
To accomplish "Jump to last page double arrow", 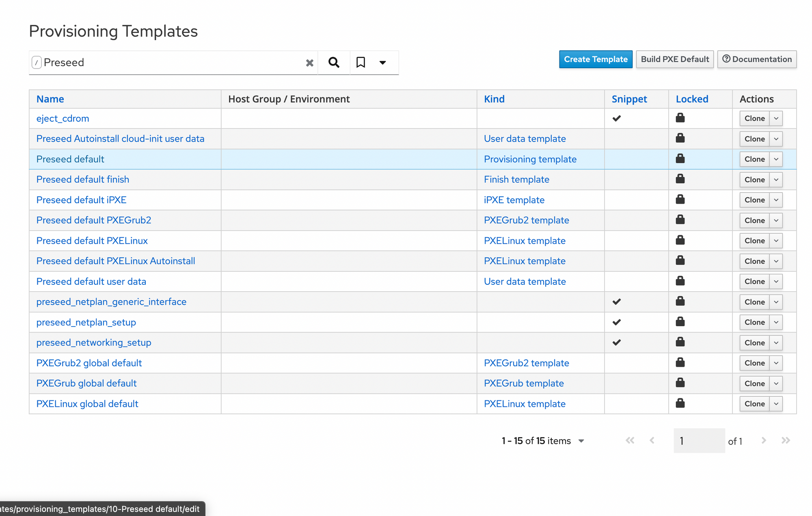I will point(786,441).
